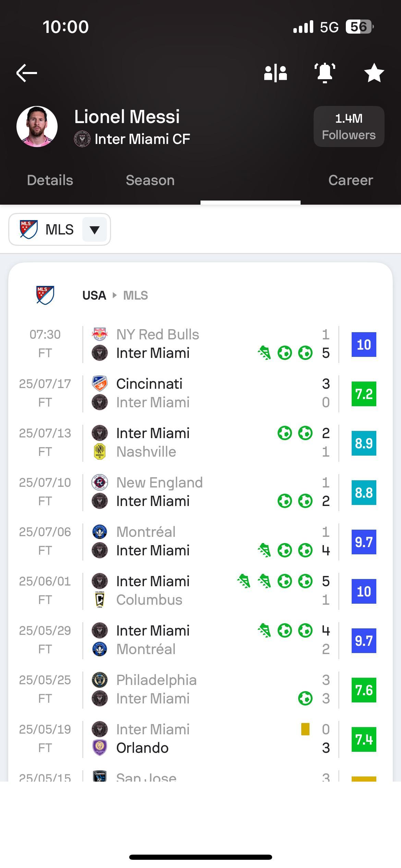This screenshot has height=868, width=401.
Task: Open the Inter Miami CF team link
Action: (132, 139)
